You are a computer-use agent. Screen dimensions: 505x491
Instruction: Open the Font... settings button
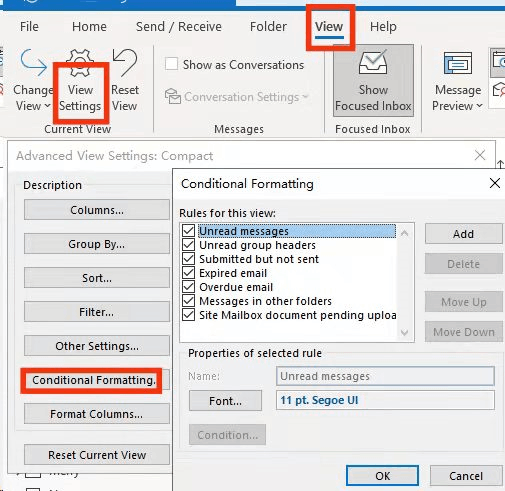pos(225,401)
